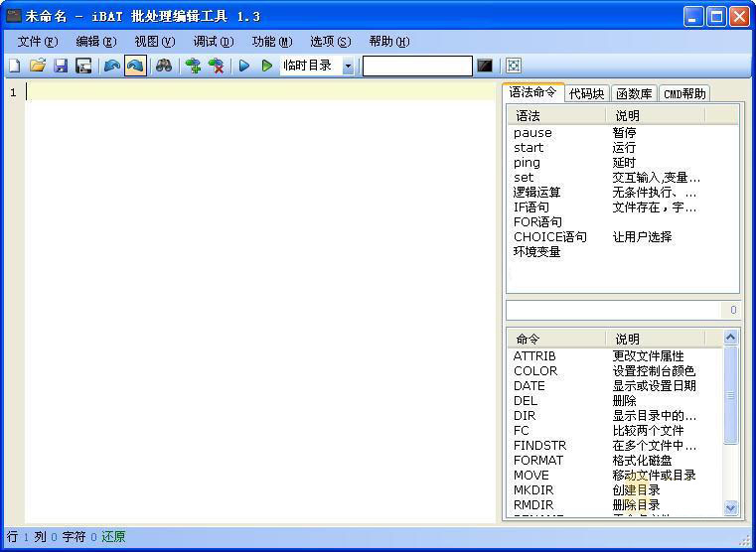
Task: Open a file with the folder icon
Action: point(37,66)
